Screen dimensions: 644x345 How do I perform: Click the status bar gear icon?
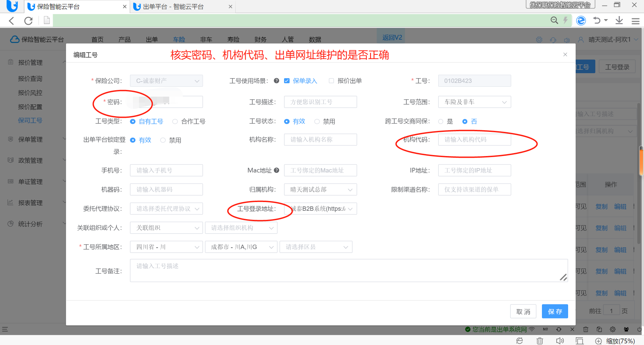coord(613,329)
